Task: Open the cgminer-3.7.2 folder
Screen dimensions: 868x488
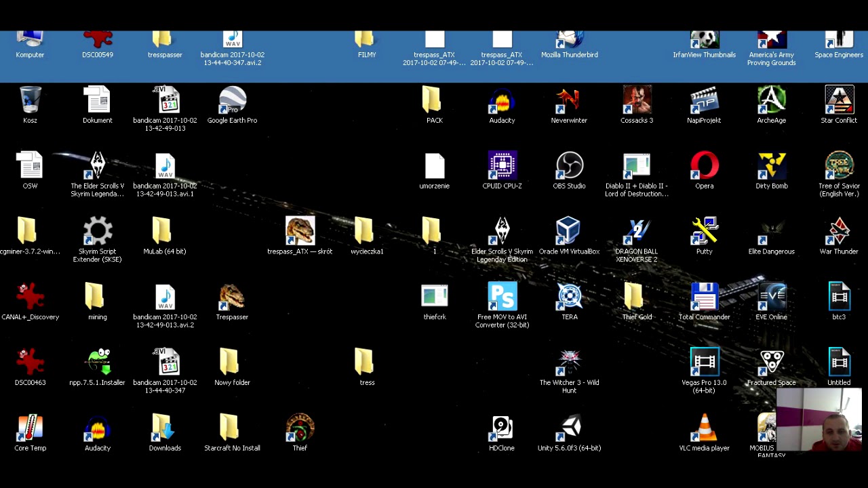Action: (x=30, y=237)
